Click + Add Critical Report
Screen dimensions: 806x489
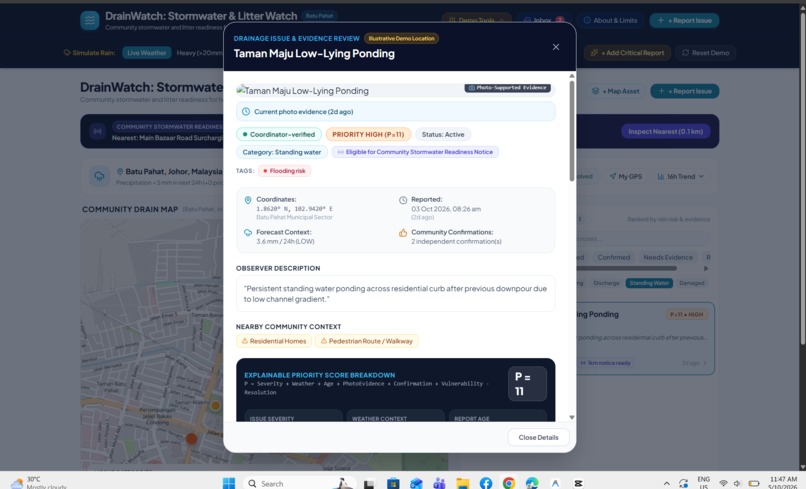[x=627, y=52]
